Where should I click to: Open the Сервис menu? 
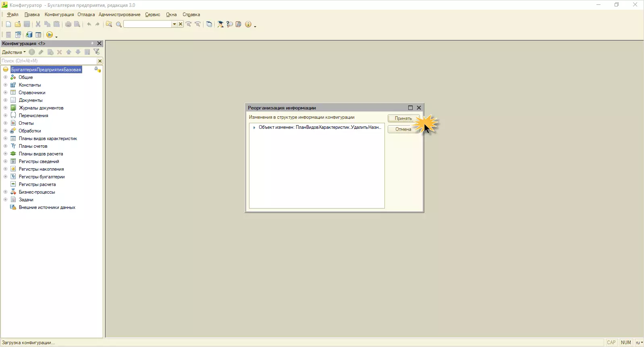tap(153, 14)
